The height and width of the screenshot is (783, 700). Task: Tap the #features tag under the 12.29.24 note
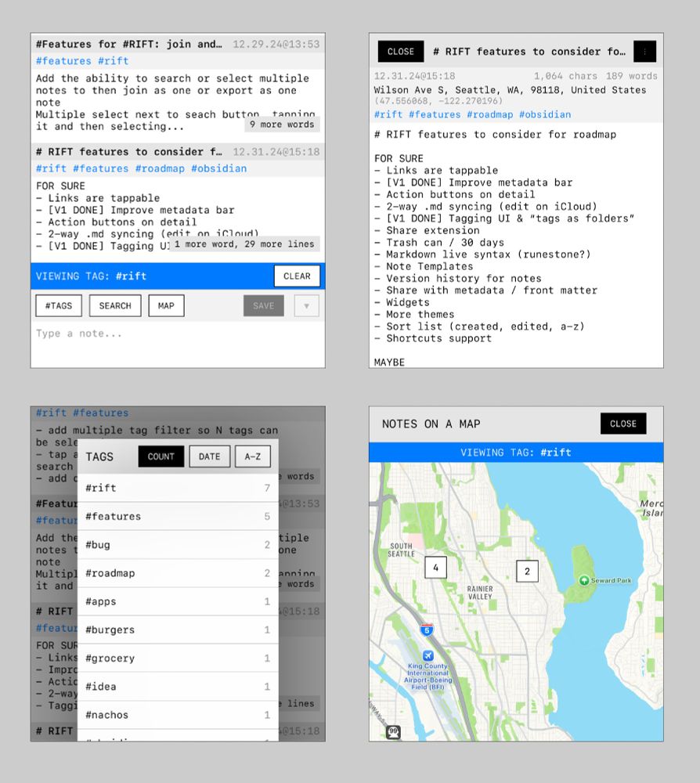click(x=63, y=61)
